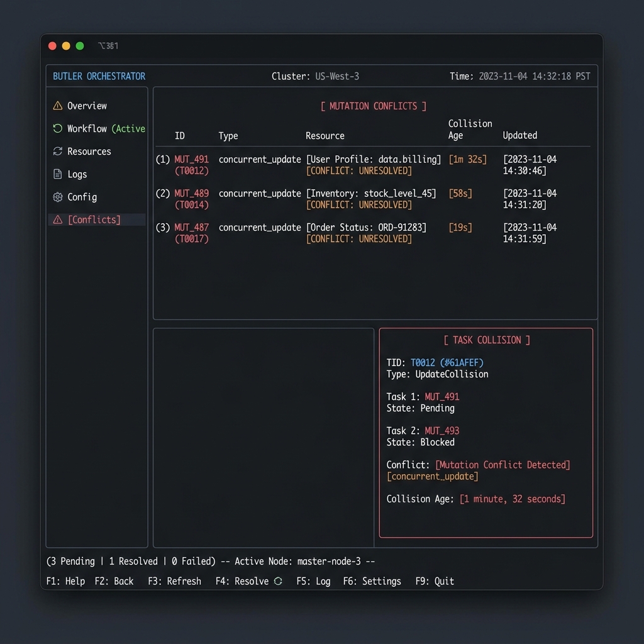Click collision age [19s]
The image size is (644, 644).
click(x=460, y=228)
